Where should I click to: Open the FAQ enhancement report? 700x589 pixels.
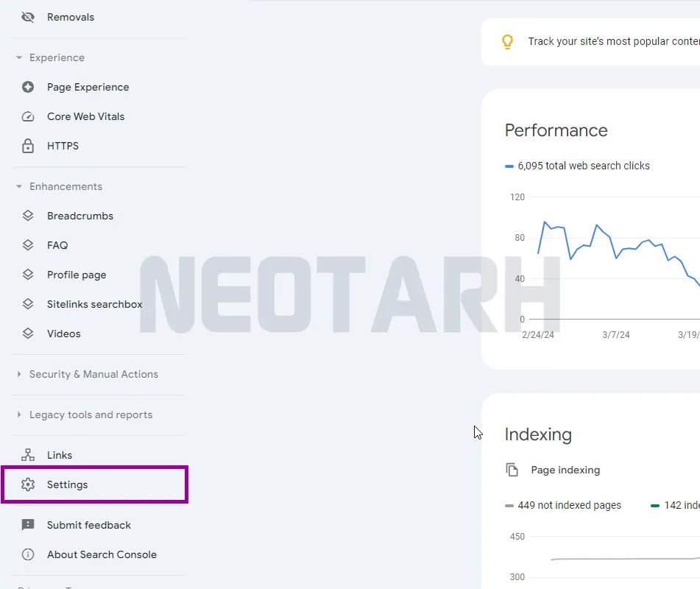(x=57, y=245)
